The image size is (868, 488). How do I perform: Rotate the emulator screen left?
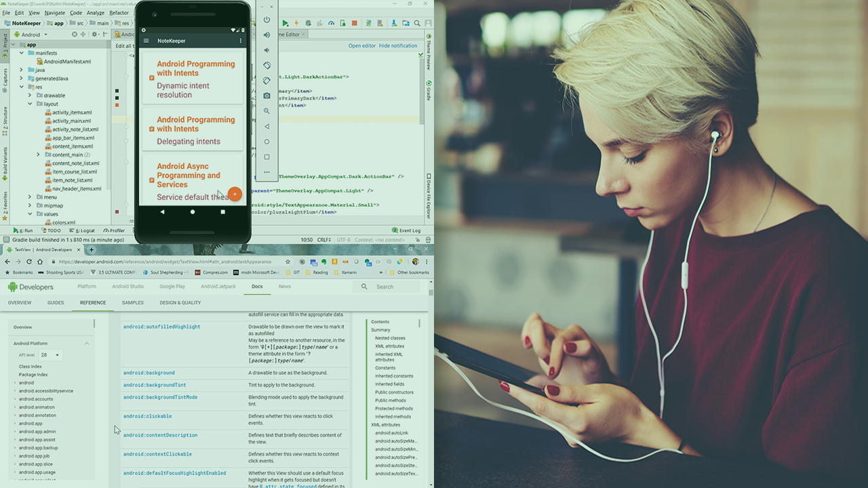coord(267,65)
